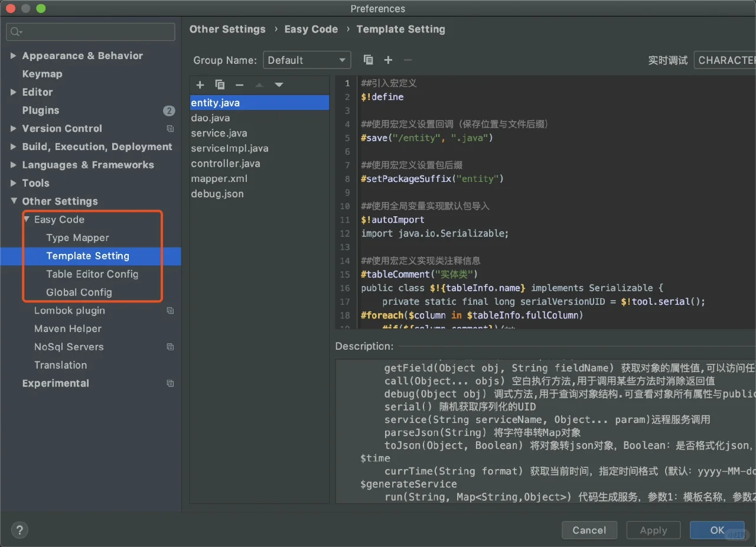Click the Easy Code breadcrumb
This screenshot has height=547, width=756.
[311, 30]
